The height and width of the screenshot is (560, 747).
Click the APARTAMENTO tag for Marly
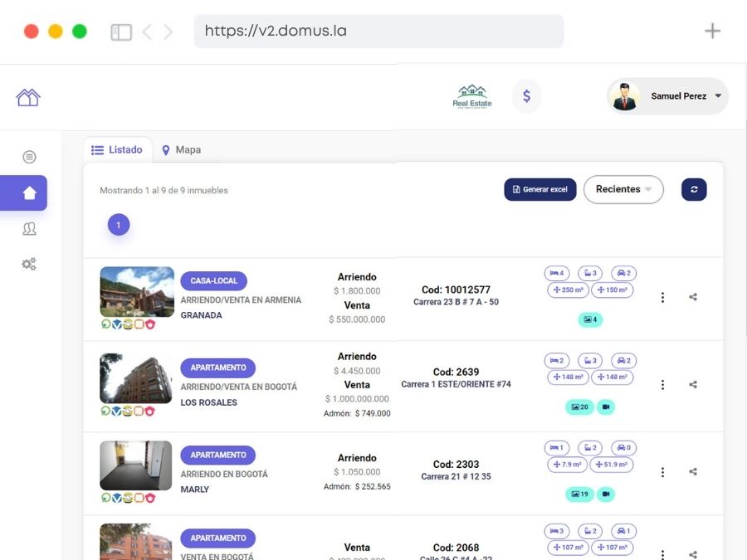[x=218, y=455]
